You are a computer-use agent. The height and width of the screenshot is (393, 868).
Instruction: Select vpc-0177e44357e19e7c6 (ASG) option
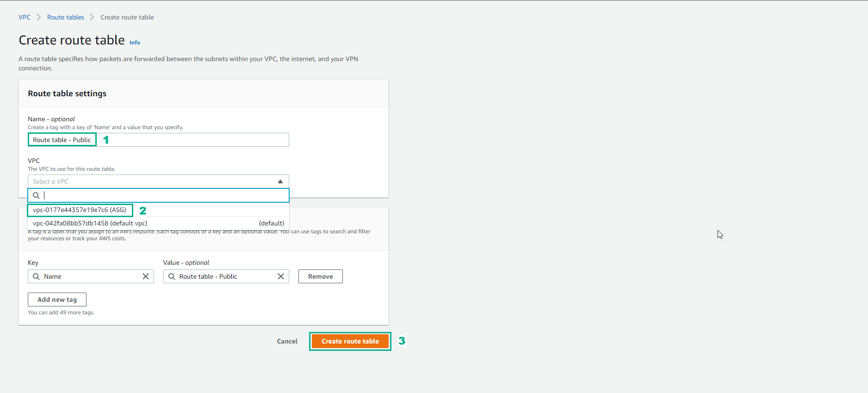[x=158, y=210]
